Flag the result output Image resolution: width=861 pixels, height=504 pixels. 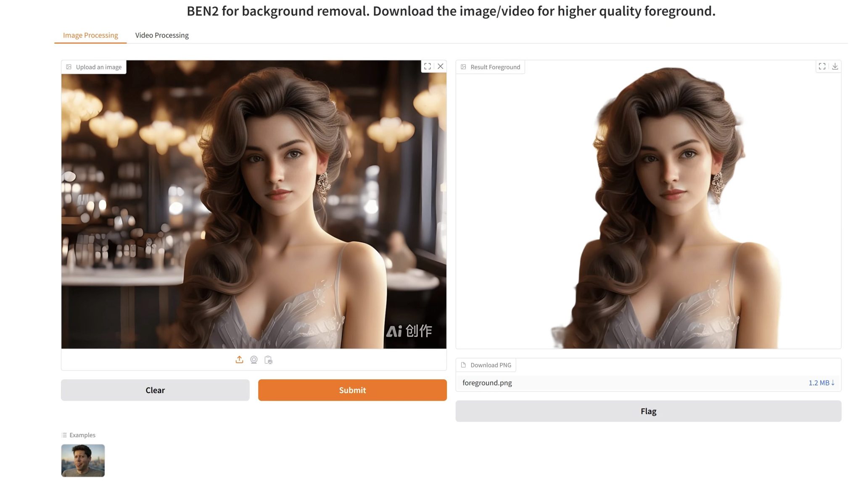(x=648, y=411)
